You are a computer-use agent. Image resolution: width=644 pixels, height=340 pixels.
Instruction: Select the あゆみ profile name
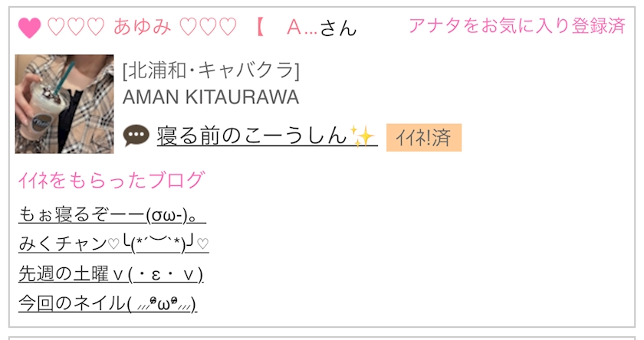coord(142,28)
